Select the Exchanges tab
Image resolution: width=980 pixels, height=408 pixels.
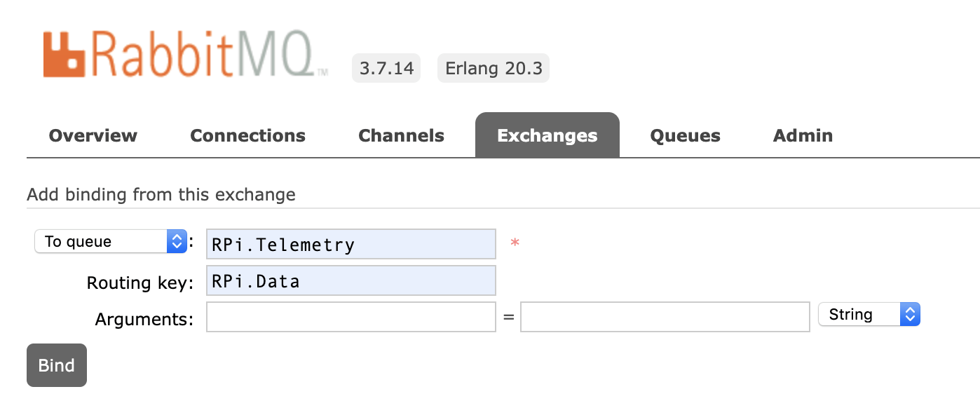coord(547,135)
